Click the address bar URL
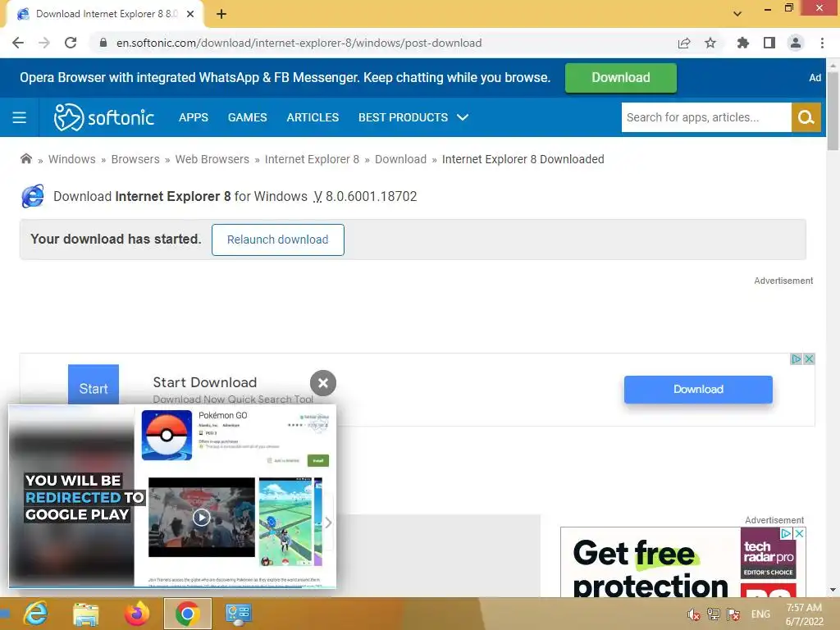 tap(299, 43)
